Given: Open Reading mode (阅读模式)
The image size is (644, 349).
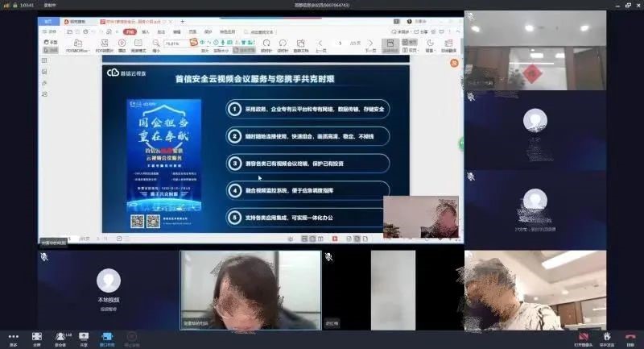Looking at the screenshot, I should pos(138,45).
